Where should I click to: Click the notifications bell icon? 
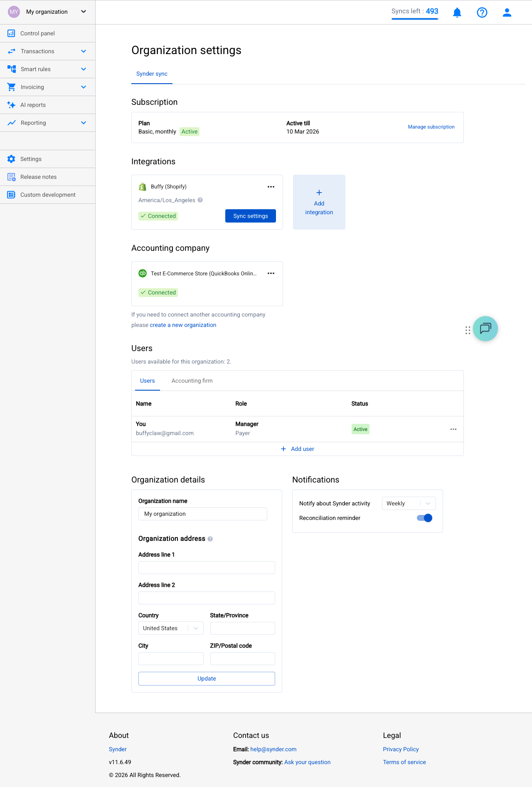pyautogui.click(x=457, y=12)
